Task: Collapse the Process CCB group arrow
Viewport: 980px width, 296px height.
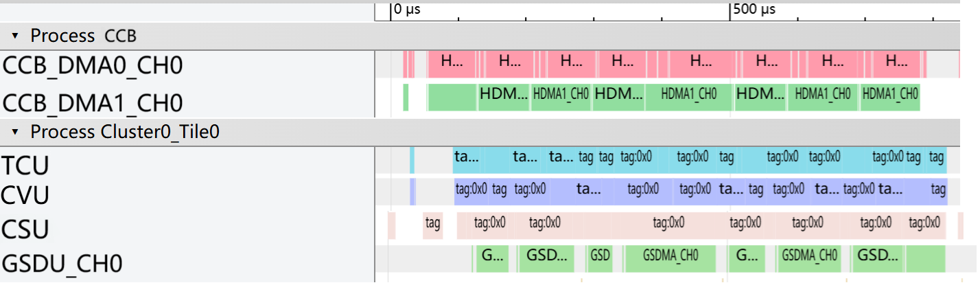Action: (x=16, y=36)
